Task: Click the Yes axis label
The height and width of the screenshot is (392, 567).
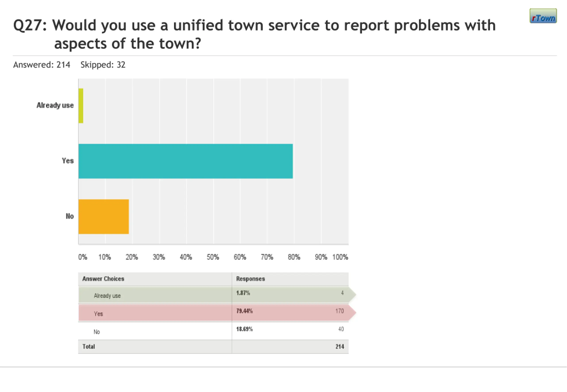Action: pos(68,161)
